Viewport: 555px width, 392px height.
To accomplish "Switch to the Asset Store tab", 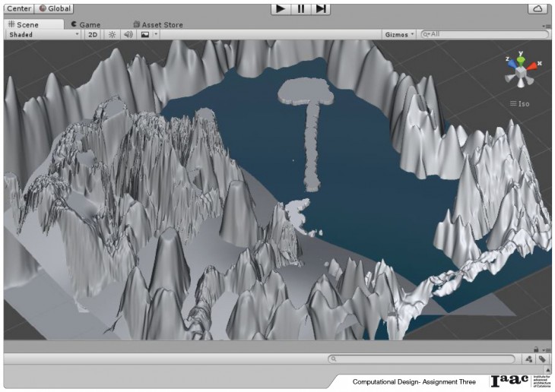I will (161, 24).
